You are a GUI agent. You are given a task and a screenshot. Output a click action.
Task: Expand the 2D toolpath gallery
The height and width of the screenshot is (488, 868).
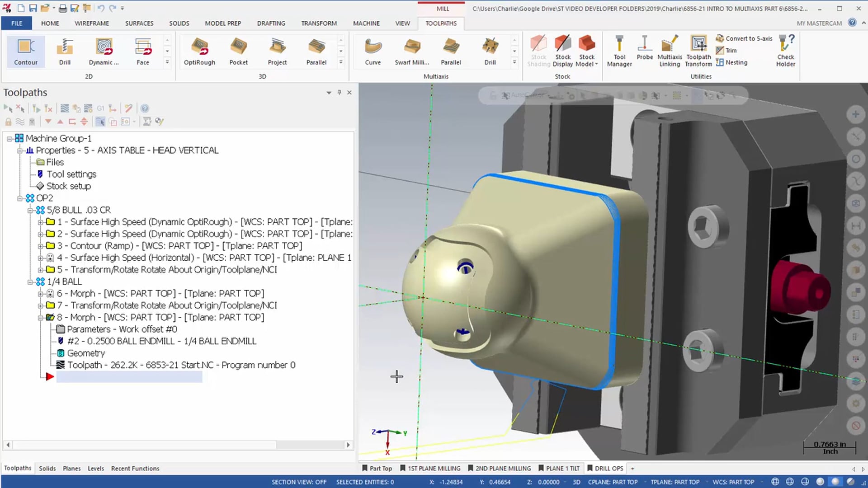(167, 62)
